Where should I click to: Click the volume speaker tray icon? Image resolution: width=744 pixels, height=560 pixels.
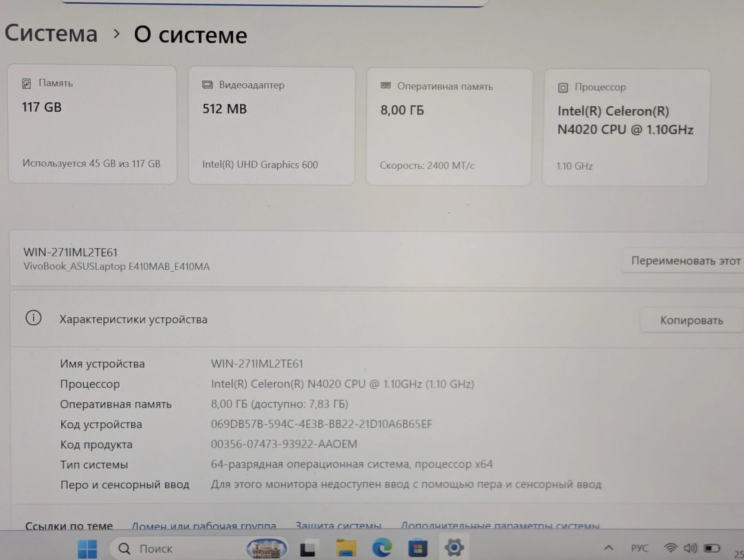(690, 548)
